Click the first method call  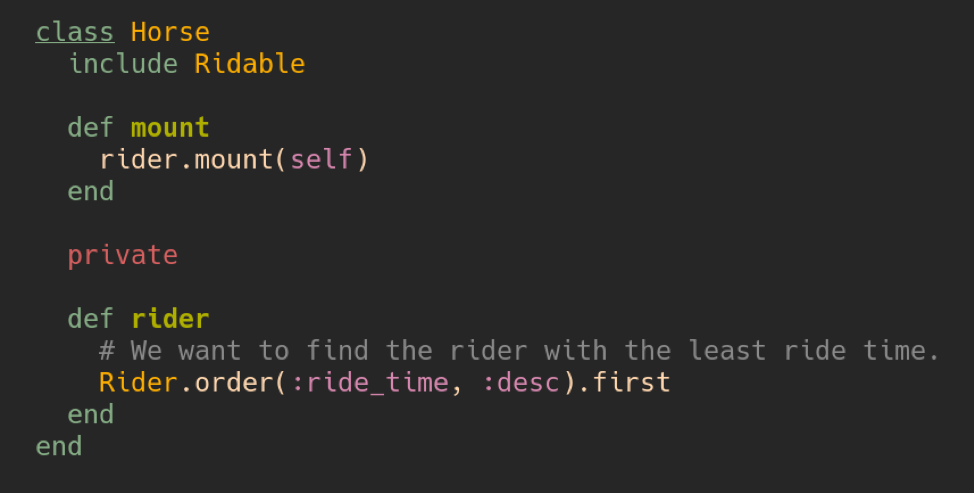[x=631, y=382]
